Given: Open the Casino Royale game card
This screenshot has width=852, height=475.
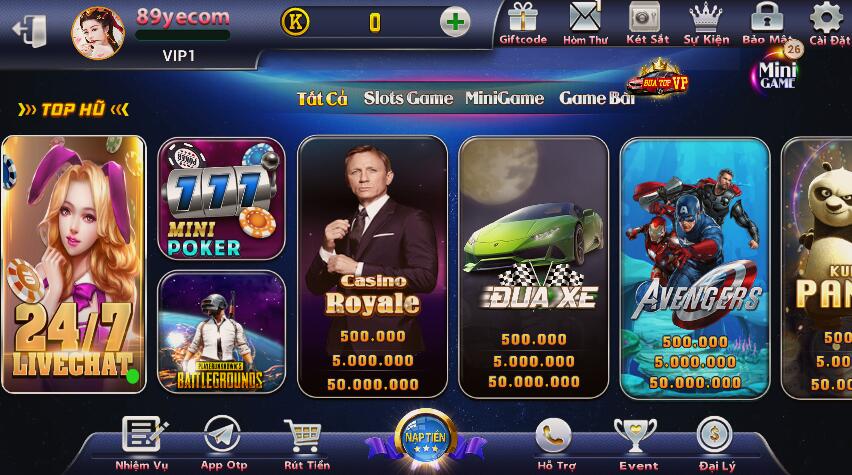Looking at the screenshot, I should click(x=372, y=266).
